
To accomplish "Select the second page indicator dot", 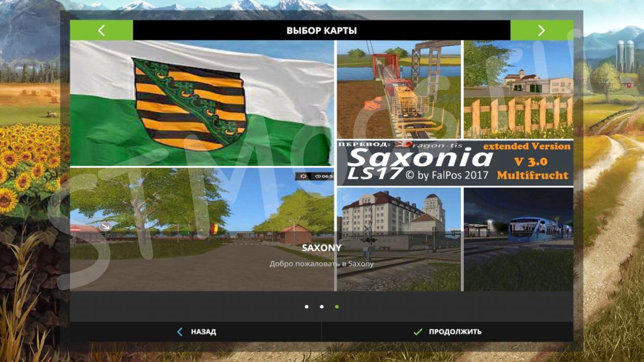I will click(x=321, y=307).
